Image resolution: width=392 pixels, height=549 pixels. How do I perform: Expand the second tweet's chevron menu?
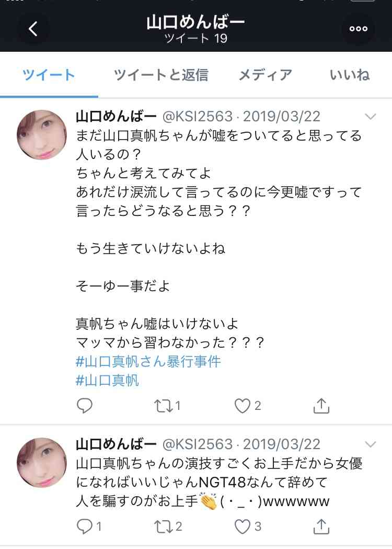coord(370,444)
